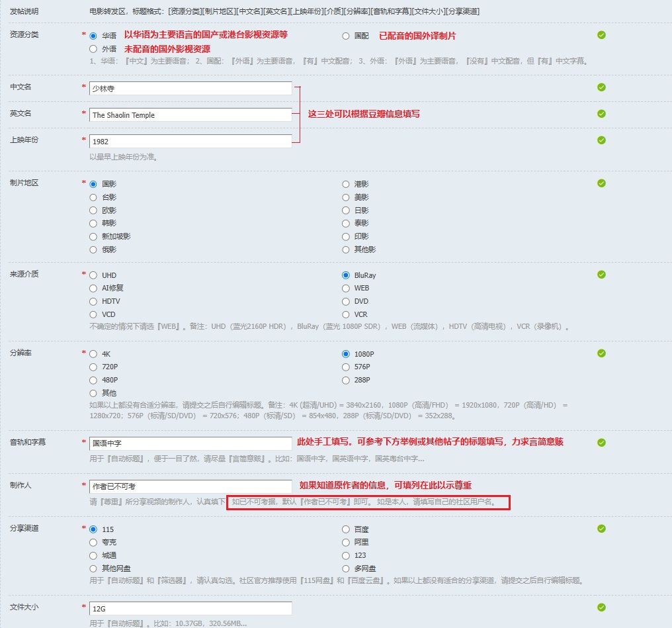This screenshot has width=672, height=628.
Task: Choose UHD as source medium
Action: (93, 275)
